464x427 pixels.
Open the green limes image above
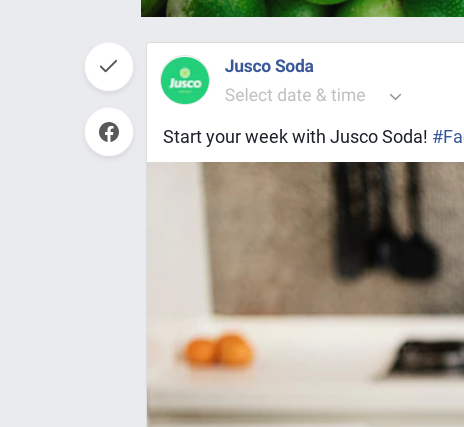coord(302,8)
